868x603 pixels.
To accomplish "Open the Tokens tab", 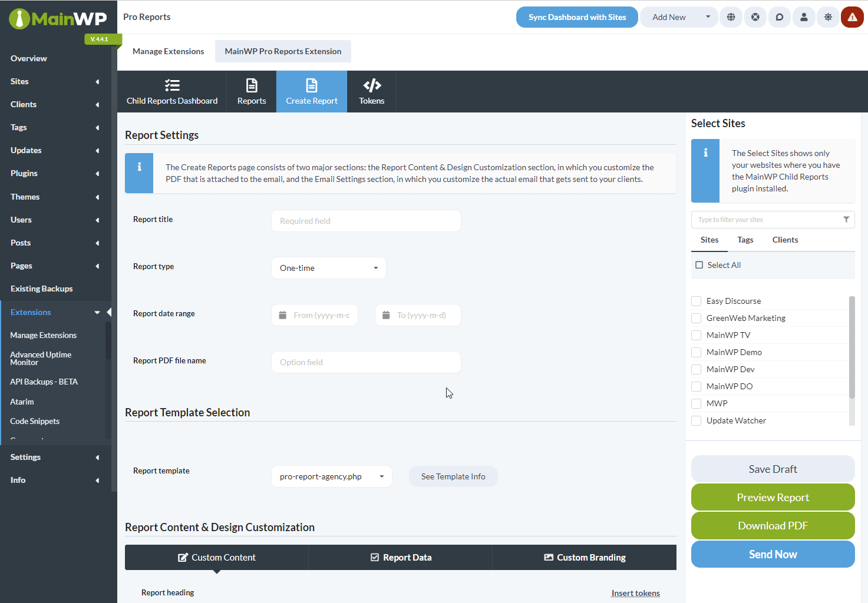I will [x=372, y=92].
